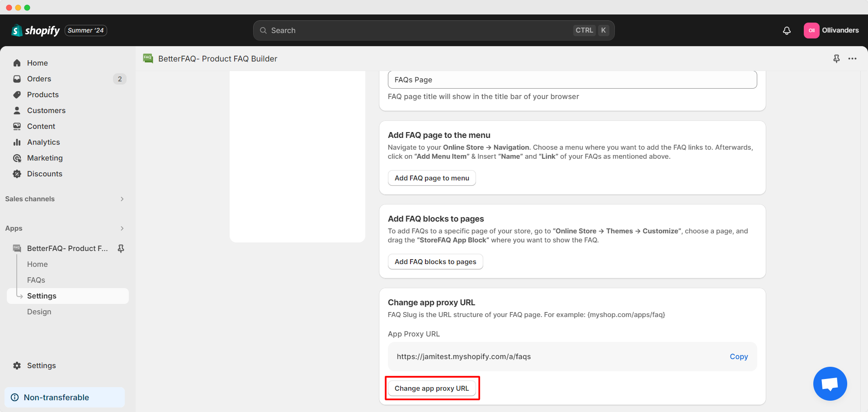The image size is (868, 412).
Task: Open the three-dot more actions menu
Action: (852, 59)
